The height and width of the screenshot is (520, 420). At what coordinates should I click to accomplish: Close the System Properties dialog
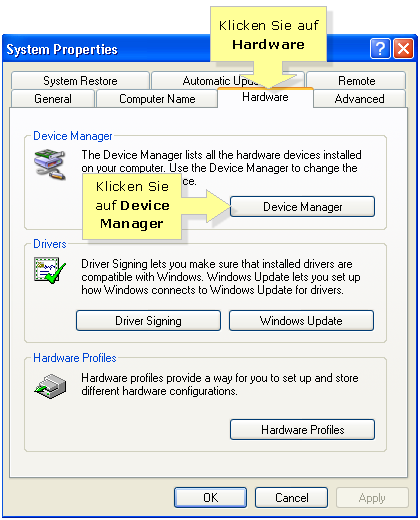pos(403,49)
